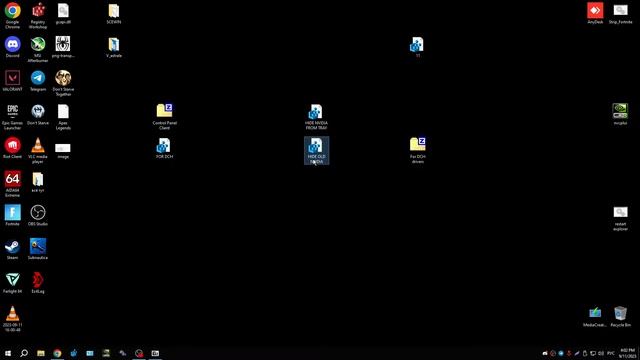Select the For DCH drivers zip folder
Viewport: 640px width, 360px height.
[x=418, y=150]
